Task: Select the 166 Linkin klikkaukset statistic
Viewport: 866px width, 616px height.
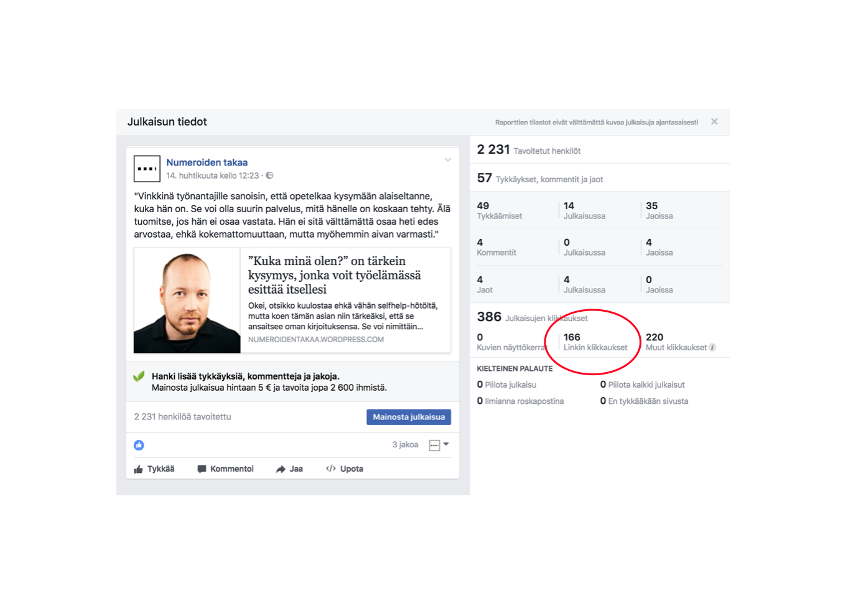Action: coord(595,342)
